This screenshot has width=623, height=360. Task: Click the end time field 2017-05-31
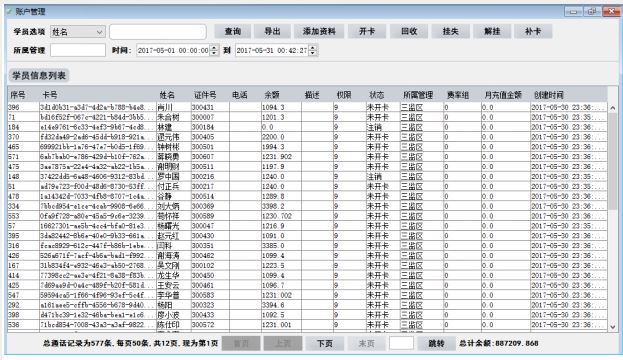tap(272, 50)
